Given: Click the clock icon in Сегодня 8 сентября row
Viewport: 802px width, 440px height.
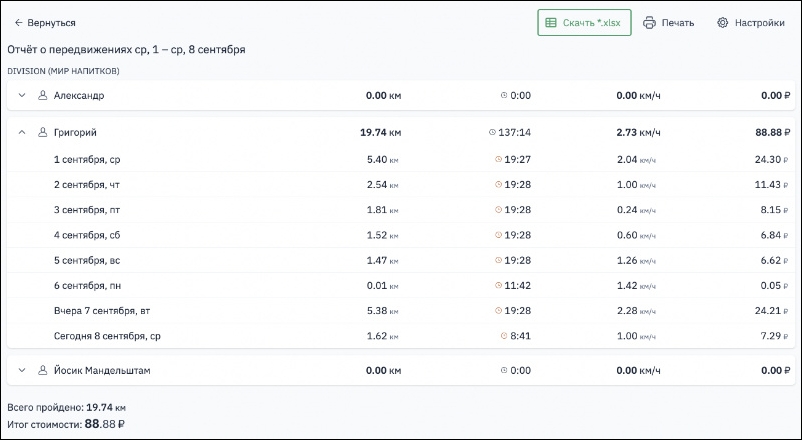Looking at the screenshot, I should pyautogui.click(x=504, y=337).
